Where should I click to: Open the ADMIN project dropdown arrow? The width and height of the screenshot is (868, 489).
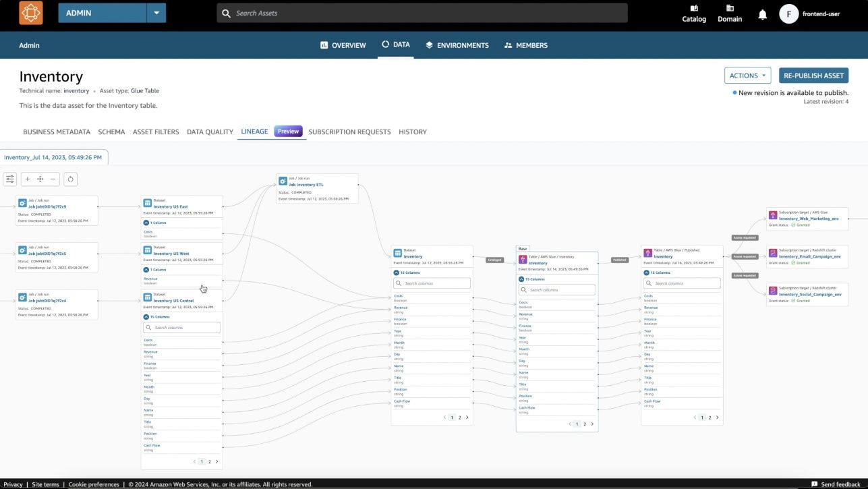pos(156,13)
